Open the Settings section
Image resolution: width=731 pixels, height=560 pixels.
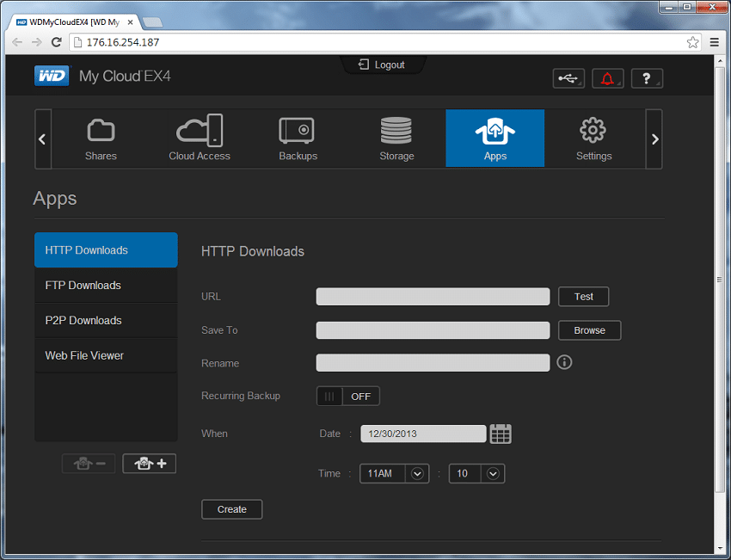[594, 138]
